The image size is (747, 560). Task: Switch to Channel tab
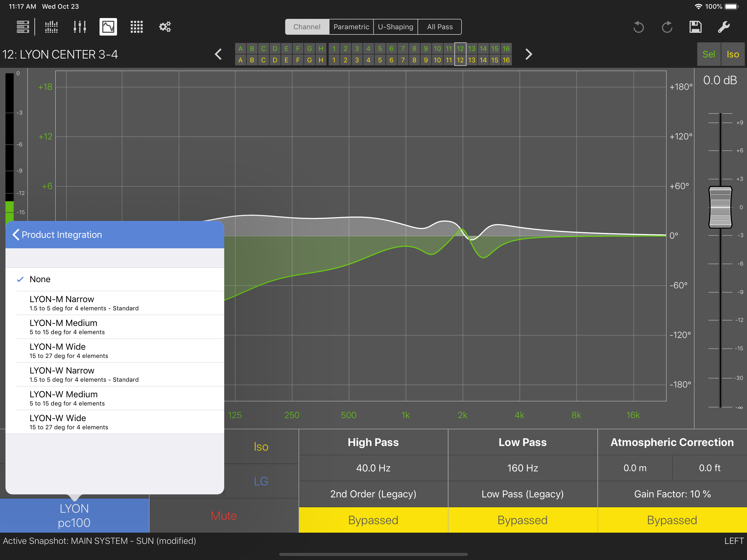(307, 27)
